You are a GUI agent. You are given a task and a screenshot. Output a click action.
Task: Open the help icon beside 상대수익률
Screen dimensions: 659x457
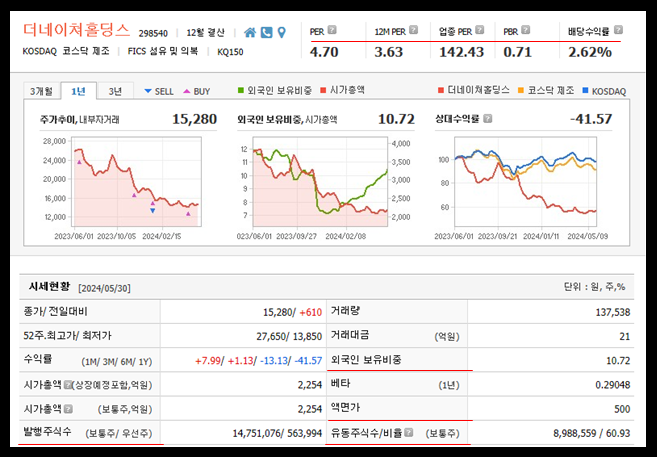pyautogui.click(x=488, y=119)
